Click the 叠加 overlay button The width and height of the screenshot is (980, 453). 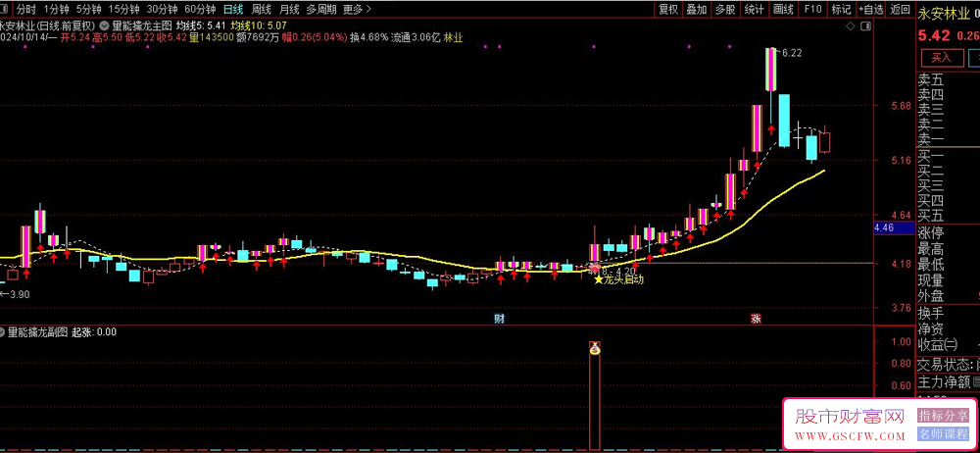(697, 10)
